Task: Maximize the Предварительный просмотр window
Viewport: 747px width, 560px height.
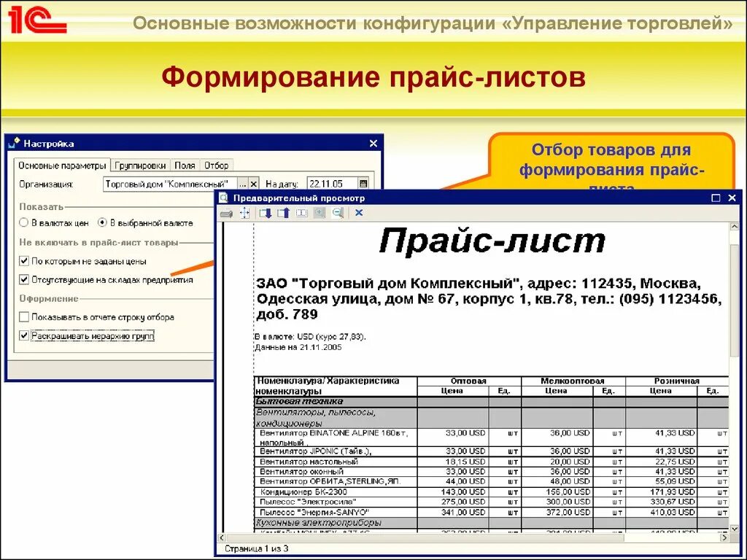Action: (716, 198)
